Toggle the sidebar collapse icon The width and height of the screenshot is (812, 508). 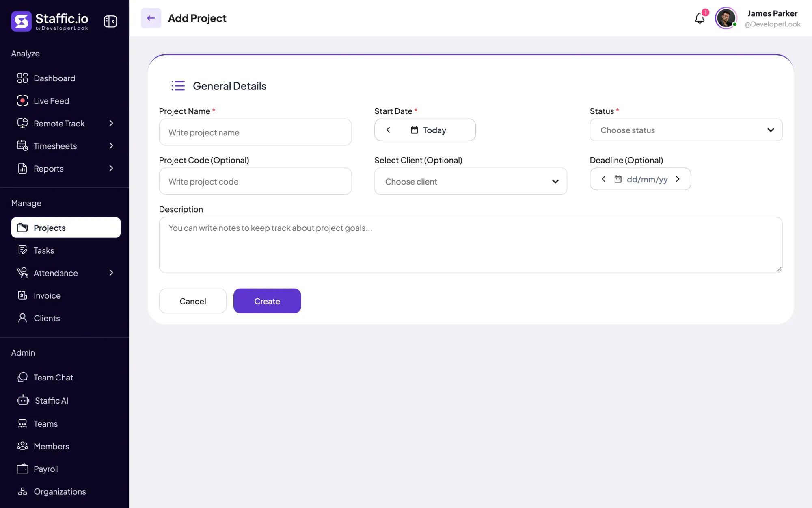click(x=110, y=21)
